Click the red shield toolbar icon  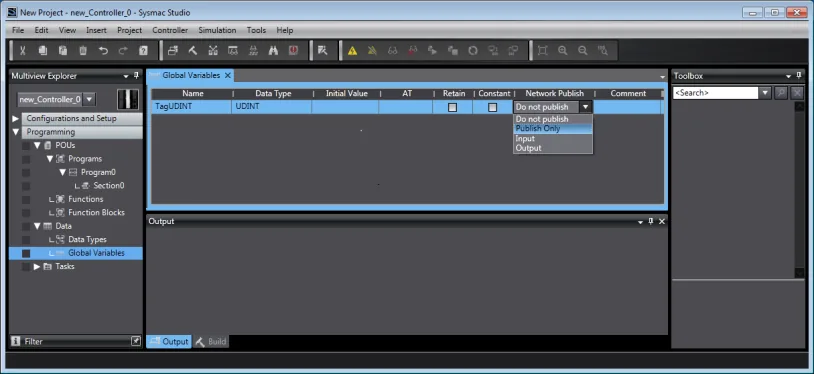(294, 50)
